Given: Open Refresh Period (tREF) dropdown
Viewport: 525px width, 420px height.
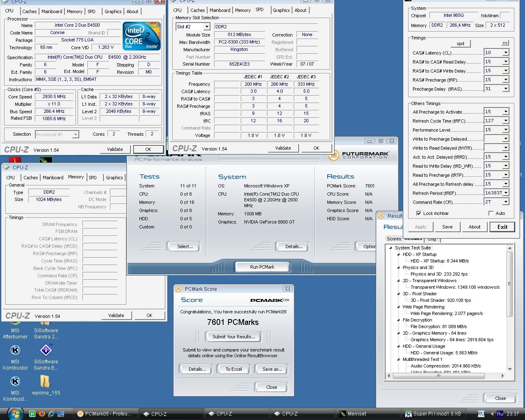Looking at the screenshot, I should point(506,193).
